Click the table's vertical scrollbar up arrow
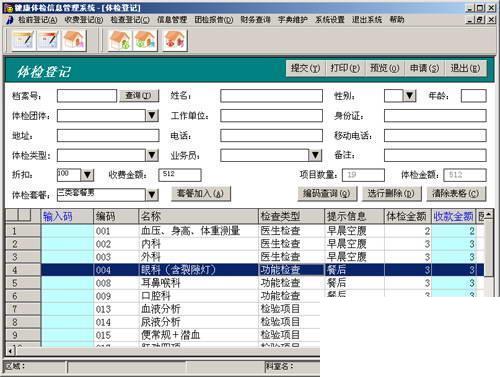Viewport: 500px width, 377px height. pos(489,214)
